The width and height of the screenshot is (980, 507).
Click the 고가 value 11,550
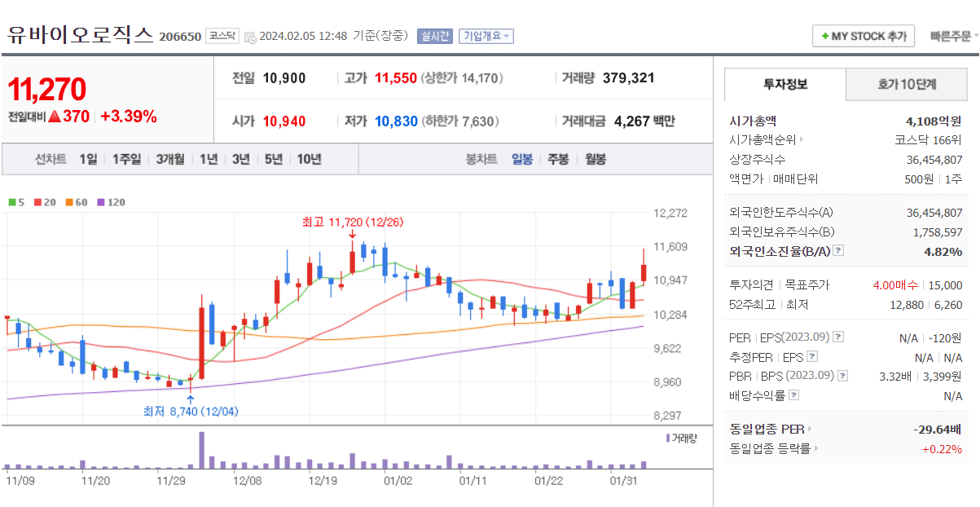tap(396, 78)
